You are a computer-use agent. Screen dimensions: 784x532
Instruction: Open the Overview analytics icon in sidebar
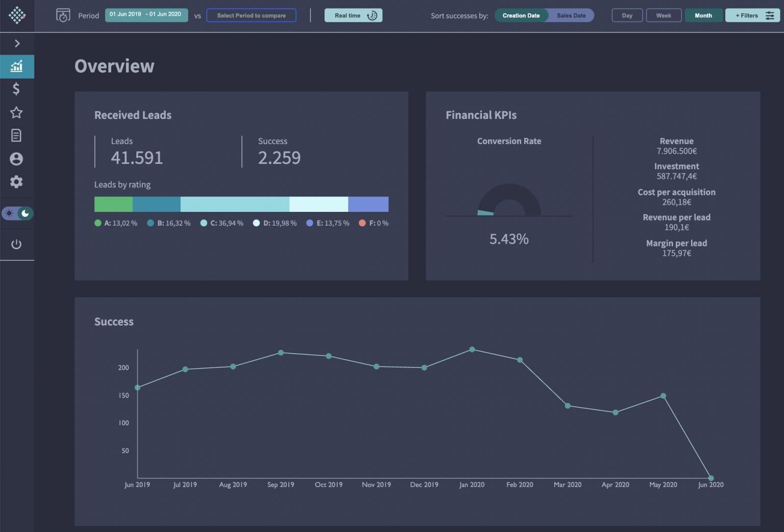pyautogui.click(x=17, y=66)
